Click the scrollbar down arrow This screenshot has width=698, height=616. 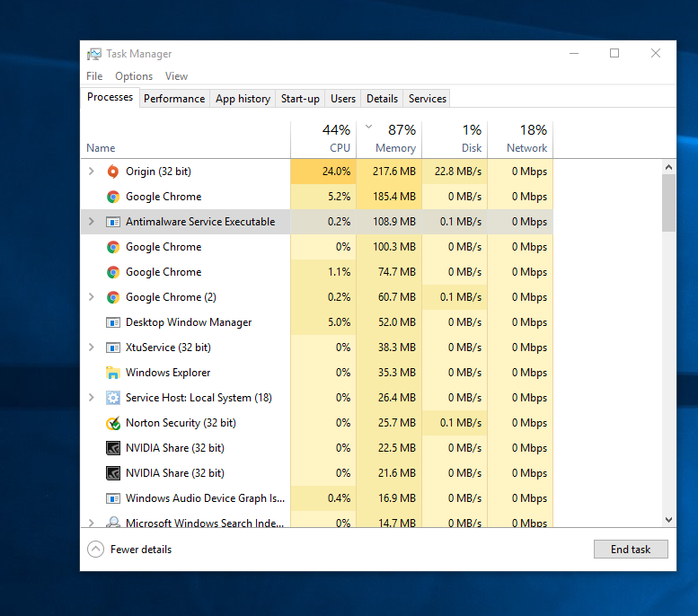click(668, 519)
